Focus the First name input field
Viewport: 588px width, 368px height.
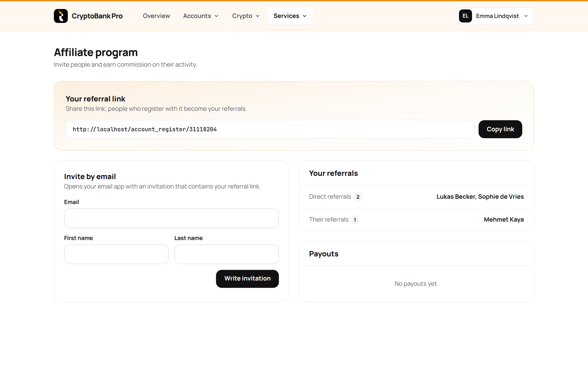(116, 254)
